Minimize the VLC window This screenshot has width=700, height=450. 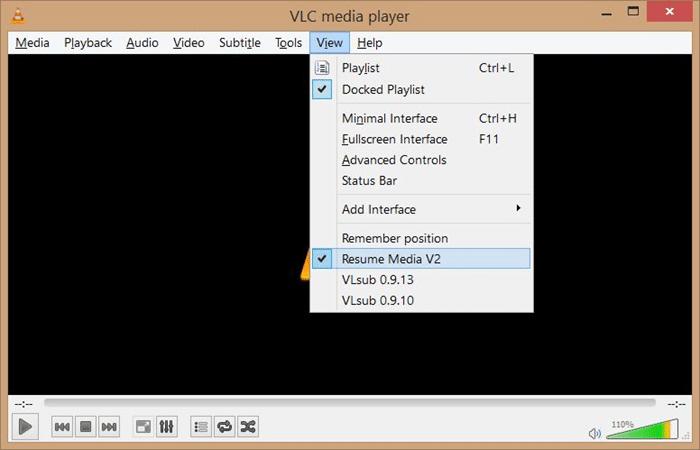tap(606, 13)
